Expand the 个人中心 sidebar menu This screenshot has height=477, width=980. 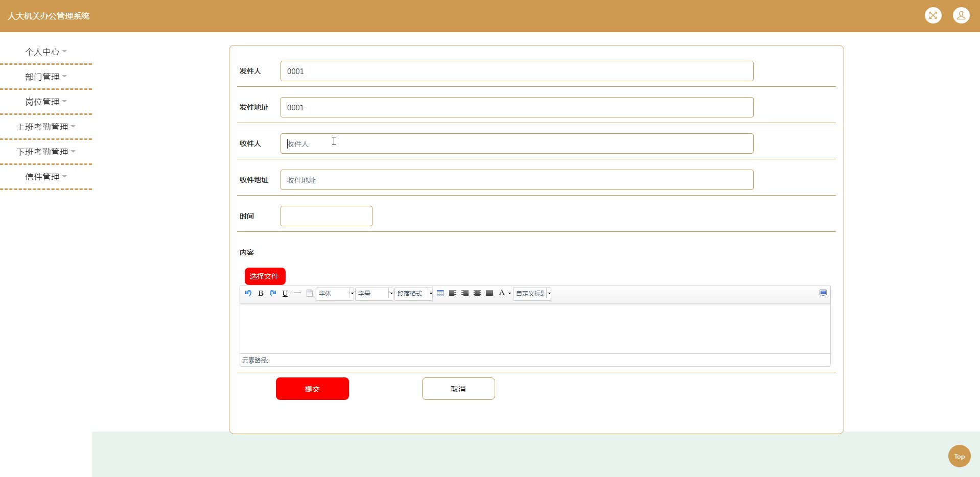[46, 52]
